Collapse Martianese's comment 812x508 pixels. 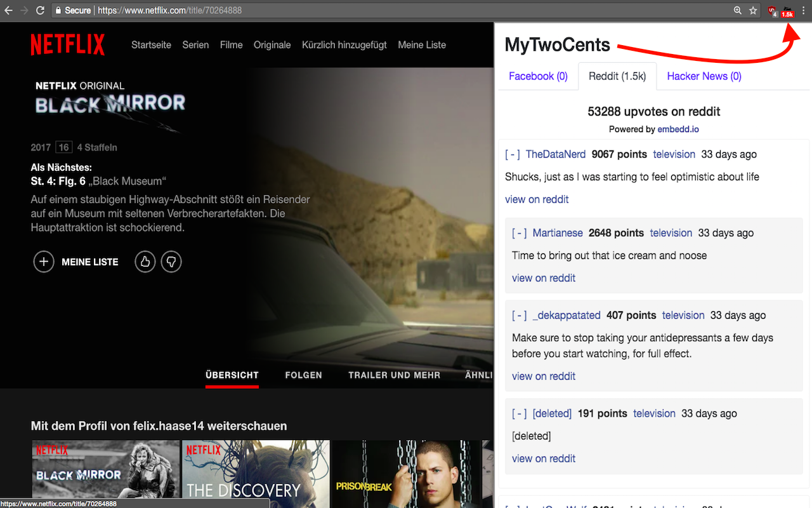(519, 233)
